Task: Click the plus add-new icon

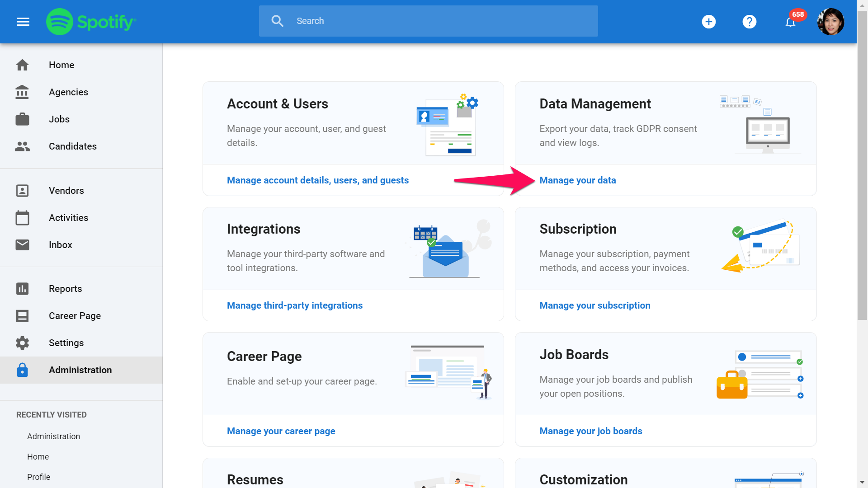Action: [x=708, y=22]
